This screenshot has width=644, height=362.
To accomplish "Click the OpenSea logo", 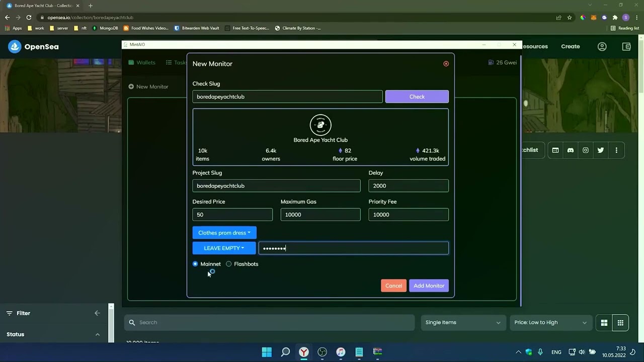I will point(33,47).
